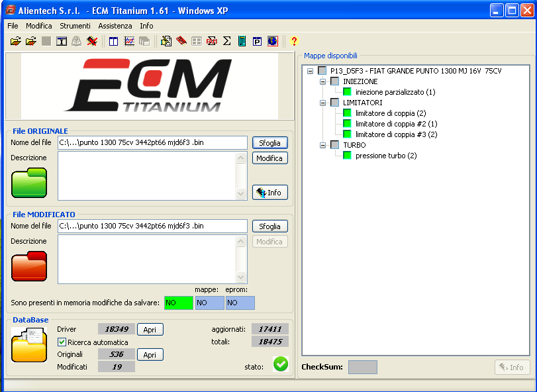The width and height of the screenshot is (537, 392).
Task: Toggle green box for limitatore di coppia (2)
Action: [347, 113]
